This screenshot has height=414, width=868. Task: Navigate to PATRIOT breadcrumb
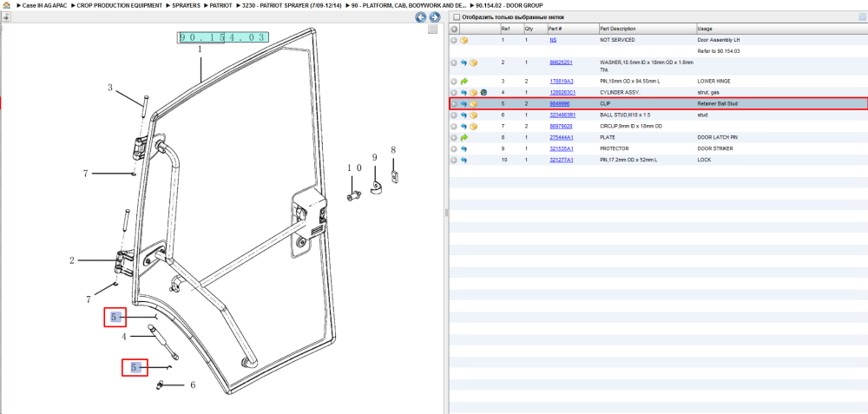pyautogui.click(x=220, y=5)
